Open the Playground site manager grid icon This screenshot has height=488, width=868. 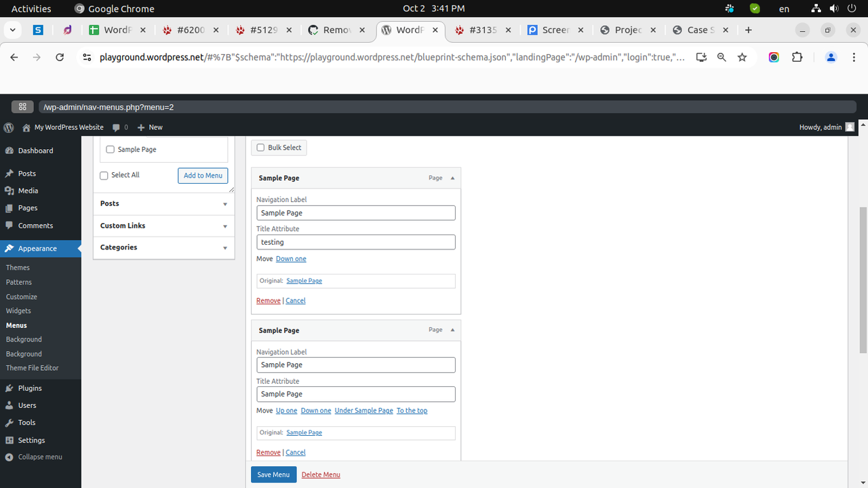(x=22, y=107)
